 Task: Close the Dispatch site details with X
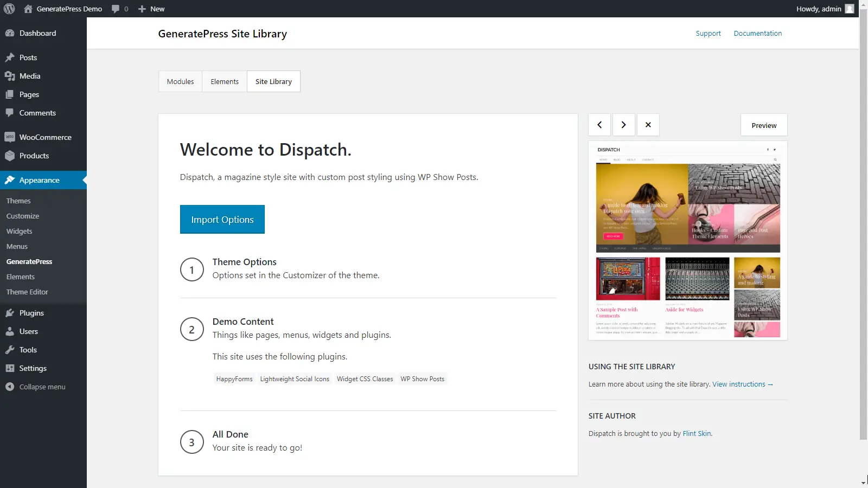tap(648, 125)
